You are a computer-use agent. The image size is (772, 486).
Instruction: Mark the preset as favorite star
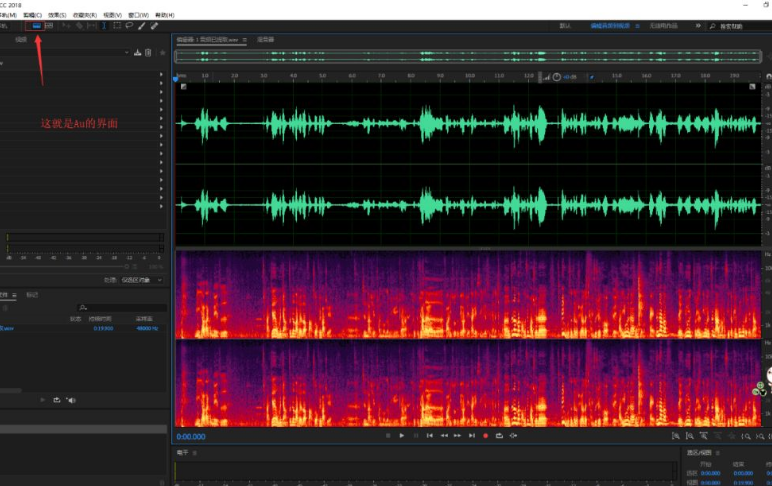162,53
